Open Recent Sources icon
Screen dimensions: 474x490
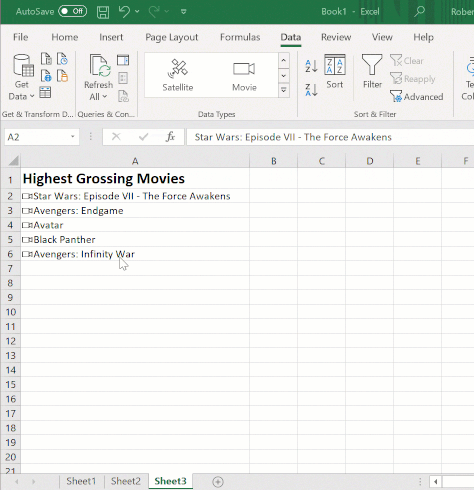point(62,59)
